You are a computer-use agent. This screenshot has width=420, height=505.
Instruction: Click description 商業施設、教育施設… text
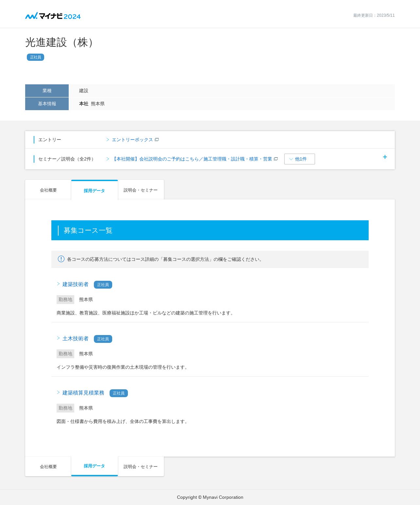(146, 313)
